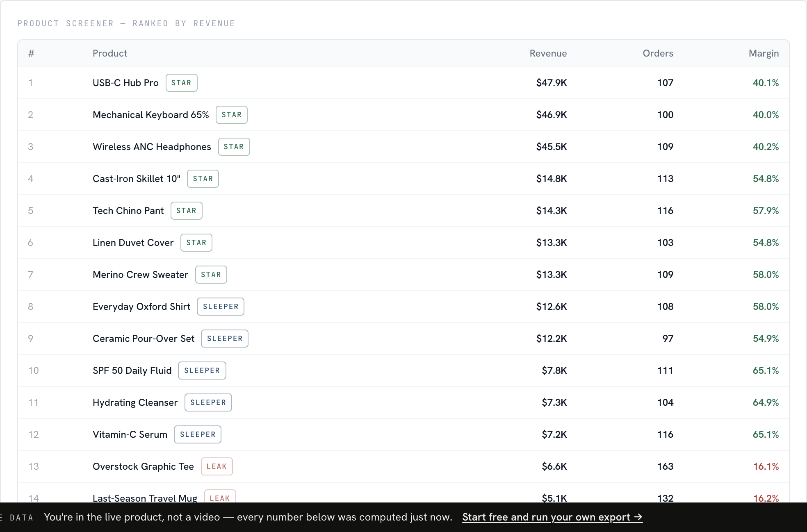
Task: Select Cast-Iron Skillet 10" product name
Action: (x=137, y=179)
